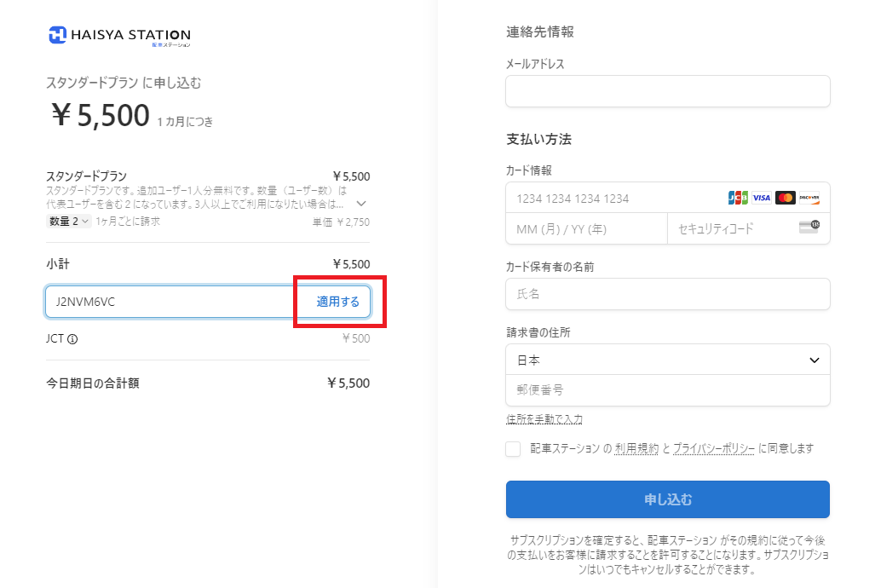Click the blue 申し込む subscribe button

[667, 499]
